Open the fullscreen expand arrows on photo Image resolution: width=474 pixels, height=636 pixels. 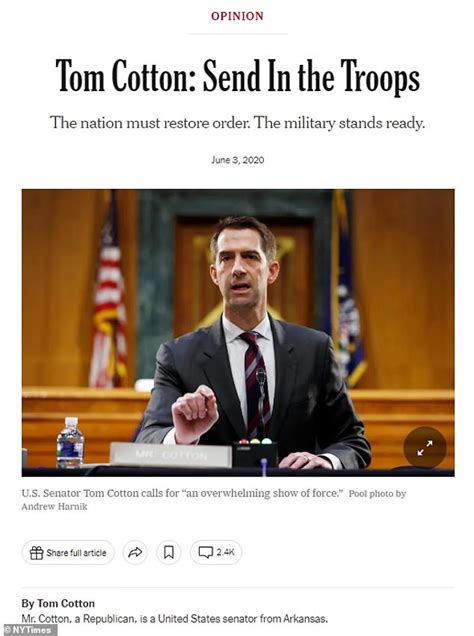[425, 448]
